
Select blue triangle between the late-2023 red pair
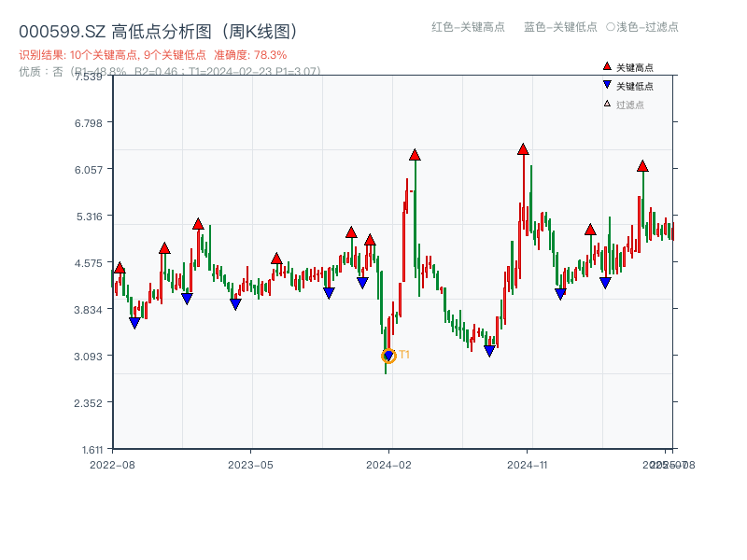click(362, 283)
